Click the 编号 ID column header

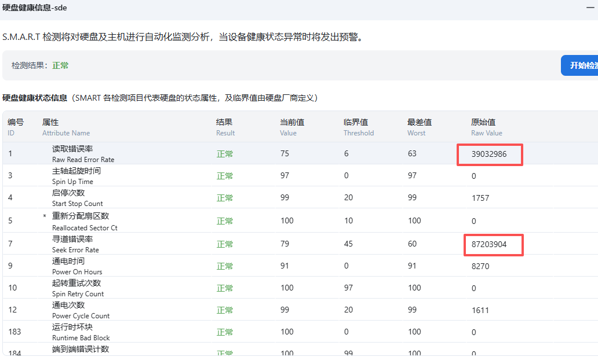[16, 127]
